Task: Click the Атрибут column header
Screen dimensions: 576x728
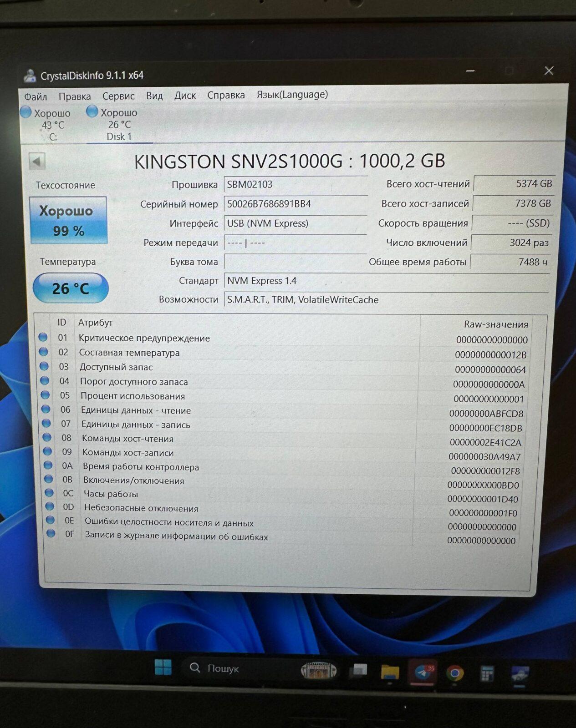Action: 95,322
